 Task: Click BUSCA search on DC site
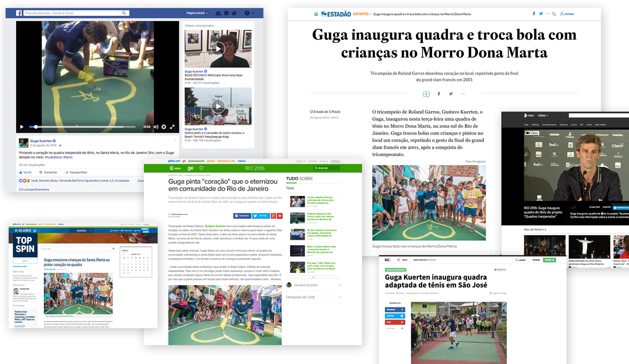pos(520,260)
